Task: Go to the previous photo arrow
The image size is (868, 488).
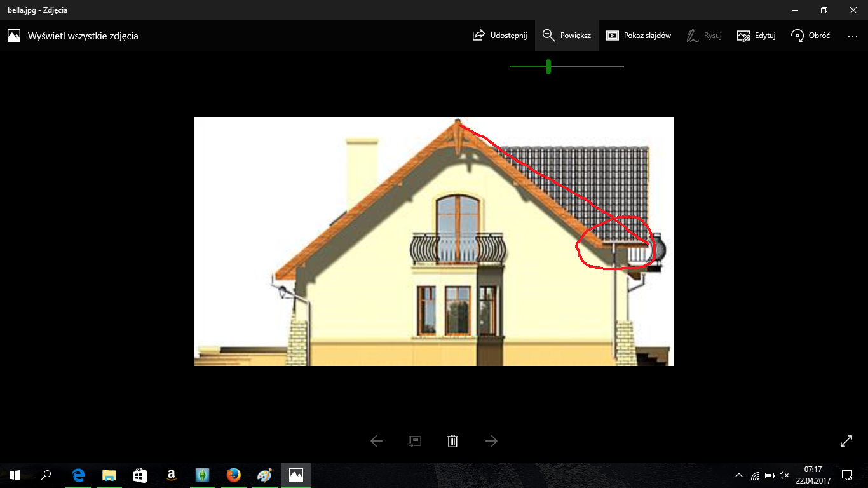Action: tap(377, 441)
